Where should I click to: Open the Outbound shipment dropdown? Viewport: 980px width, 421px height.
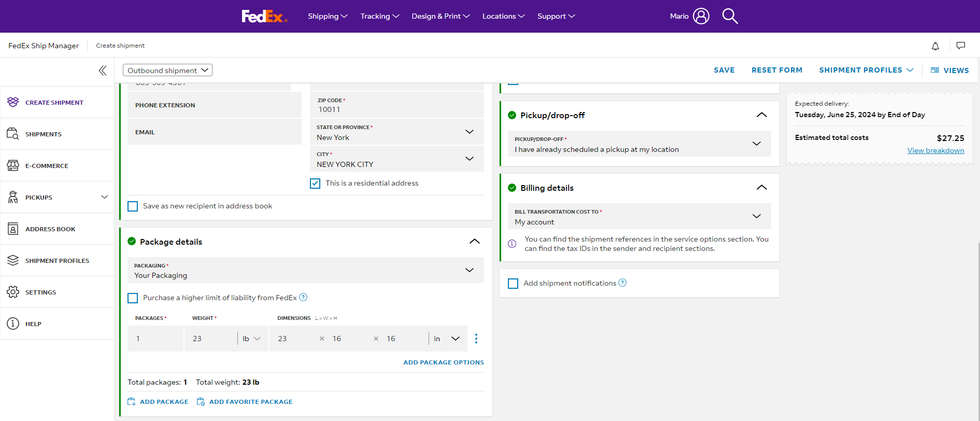click(167, 70)
